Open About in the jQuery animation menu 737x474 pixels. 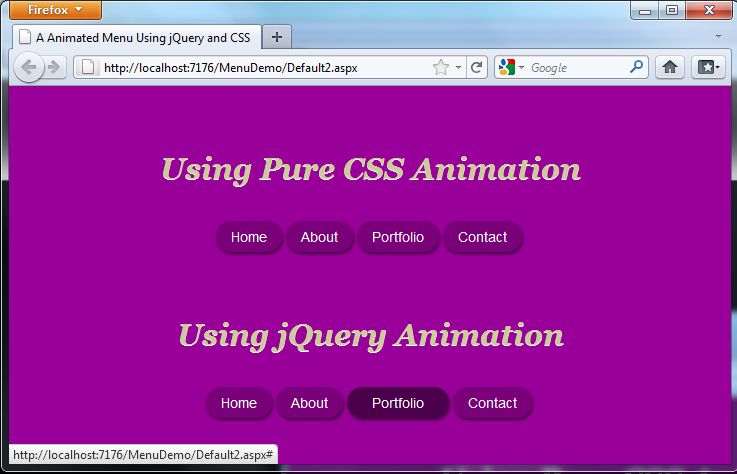pos(309,403)
